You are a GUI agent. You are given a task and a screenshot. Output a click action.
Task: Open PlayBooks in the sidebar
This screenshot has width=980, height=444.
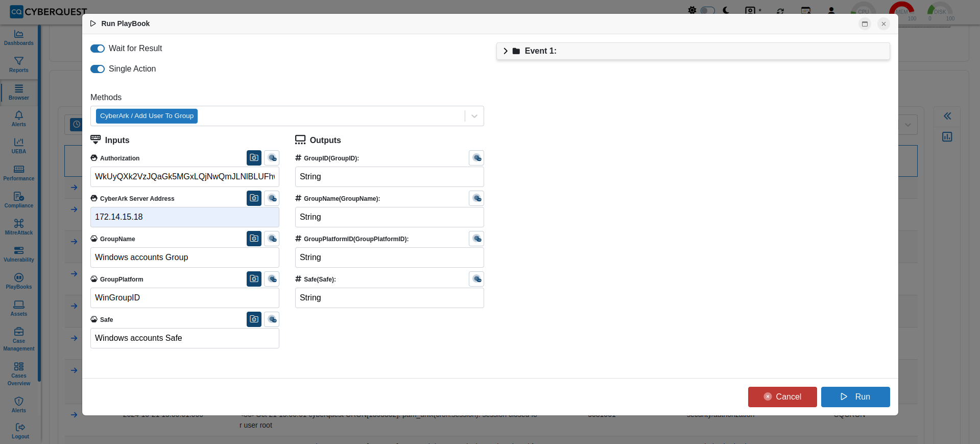(x=19, y=282)
